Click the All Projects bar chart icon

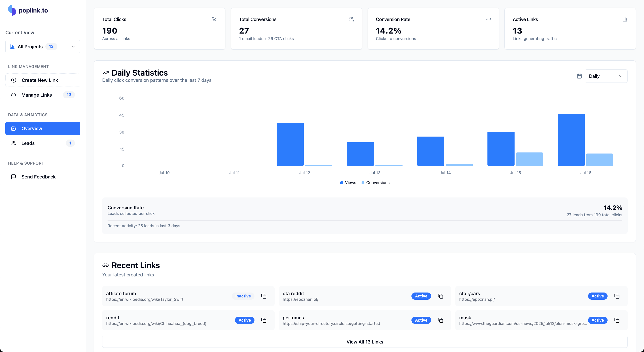tap(12, 47)
